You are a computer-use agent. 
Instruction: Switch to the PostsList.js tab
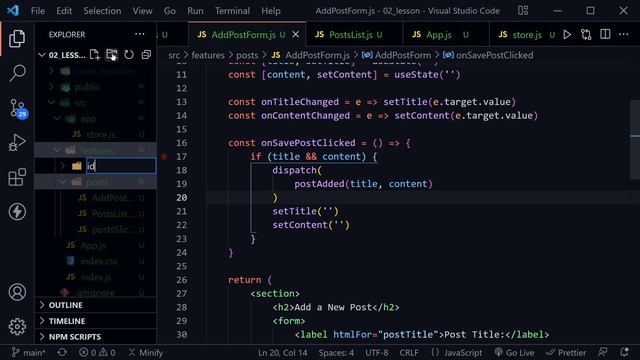pos(354,35)
